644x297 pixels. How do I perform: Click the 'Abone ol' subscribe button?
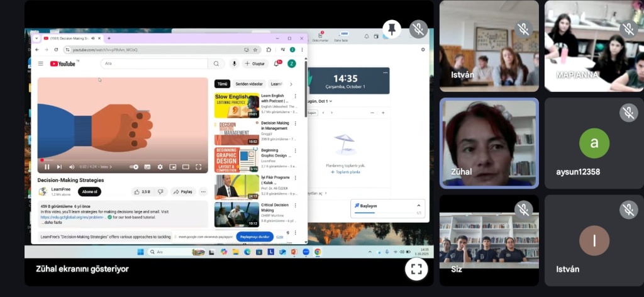click(x=89, y=191)
